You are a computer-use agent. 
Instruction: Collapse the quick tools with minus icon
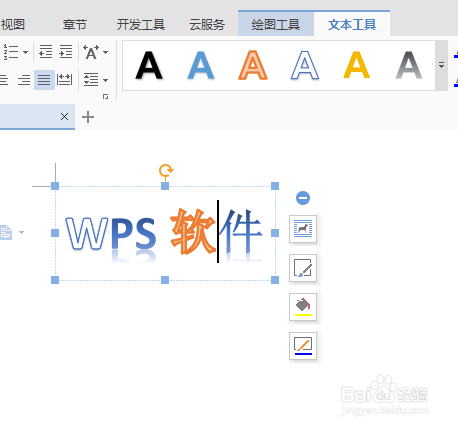[x=303, y=198]
